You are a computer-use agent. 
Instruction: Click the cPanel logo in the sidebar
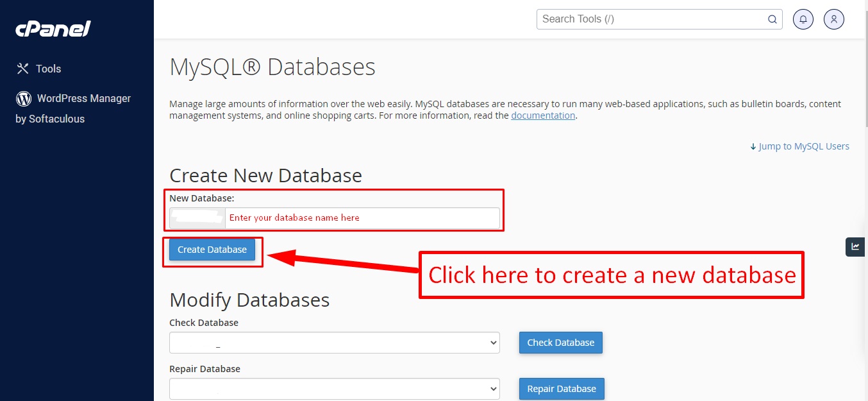(x=53, y=29)
